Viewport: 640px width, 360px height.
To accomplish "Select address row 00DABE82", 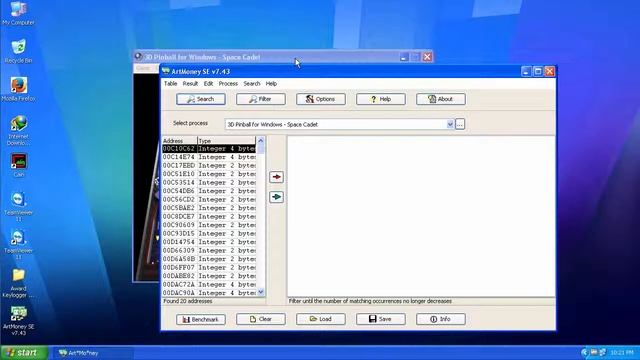I will pyautogui.click(x=209, y=276).
